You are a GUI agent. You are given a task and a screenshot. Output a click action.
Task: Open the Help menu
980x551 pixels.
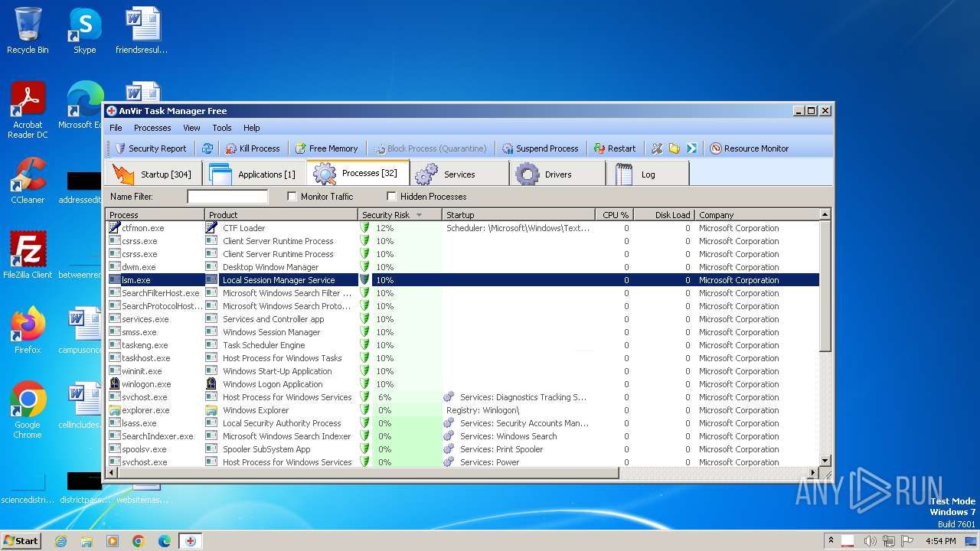tap(252, 128)
